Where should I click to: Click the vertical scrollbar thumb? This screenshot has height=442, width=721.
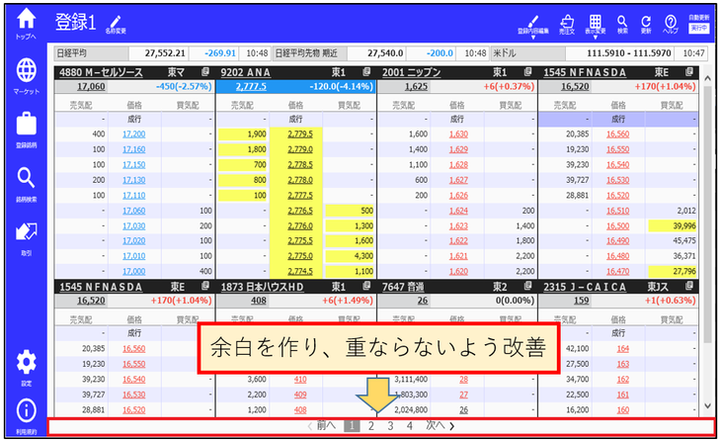(708, 214)
